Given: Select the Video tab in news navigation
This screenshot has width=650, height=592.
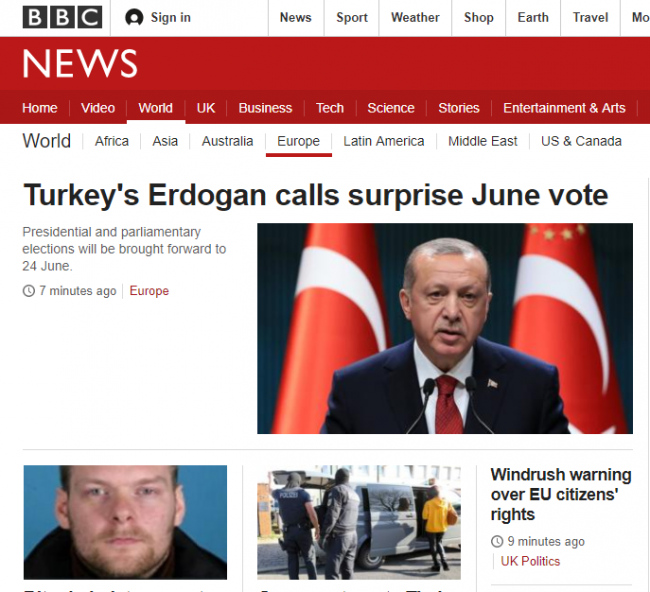Looking at the screenshot, I should [x=98, y=108].
